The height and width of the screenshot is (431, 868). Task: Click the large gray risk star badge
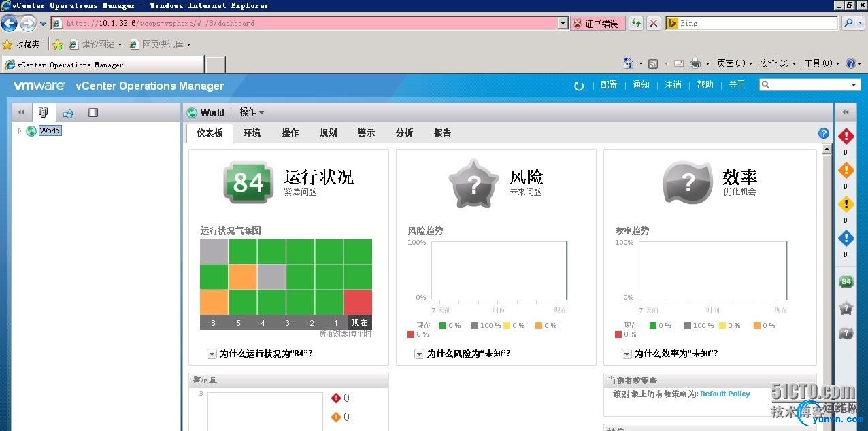474,182
